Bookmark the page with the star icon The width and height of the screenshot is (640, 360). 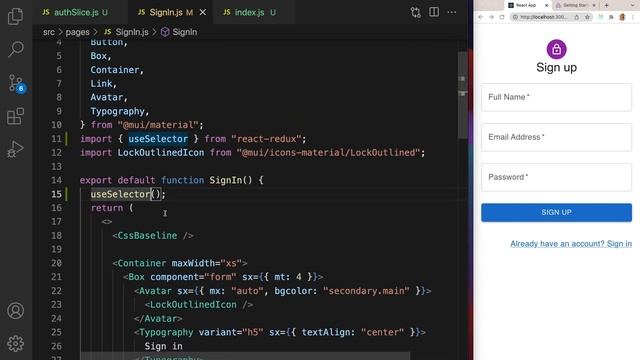pyautogui.click(x=587, y=17)
